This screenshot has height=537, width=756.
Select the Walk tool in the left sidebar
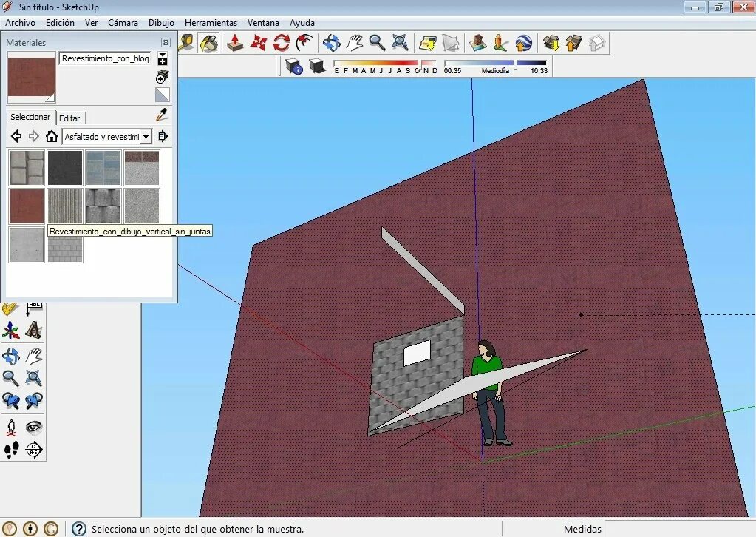(x=12, y=449)
